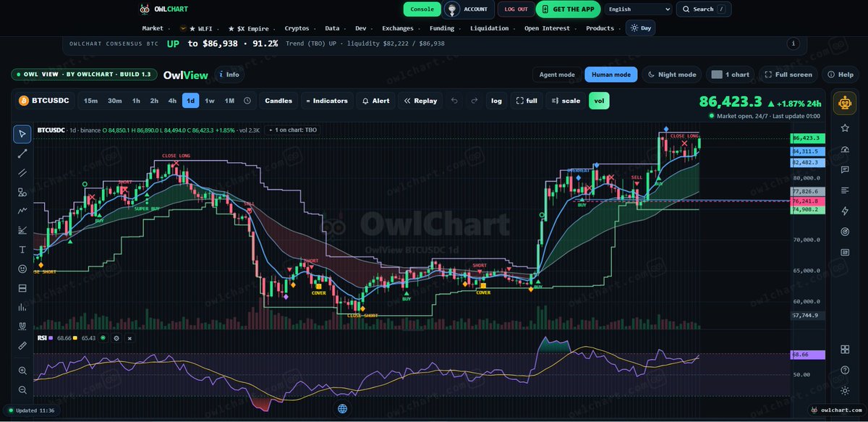Select the 4h timeframe
The width and height of the screenshot is (868, 422).
point(172,101)
